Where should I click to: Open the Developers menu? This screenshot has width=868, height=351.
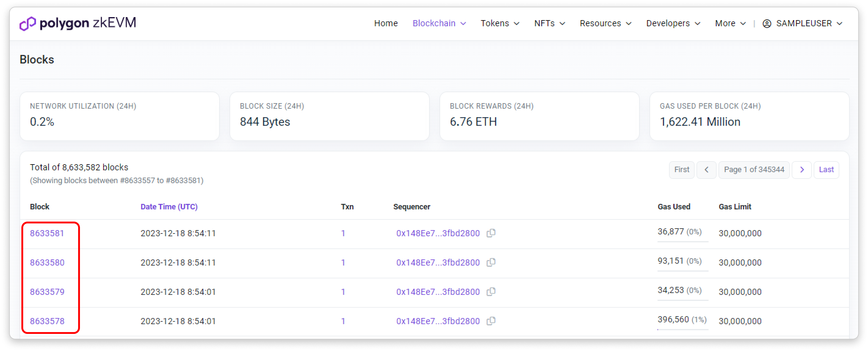[673, 23]
